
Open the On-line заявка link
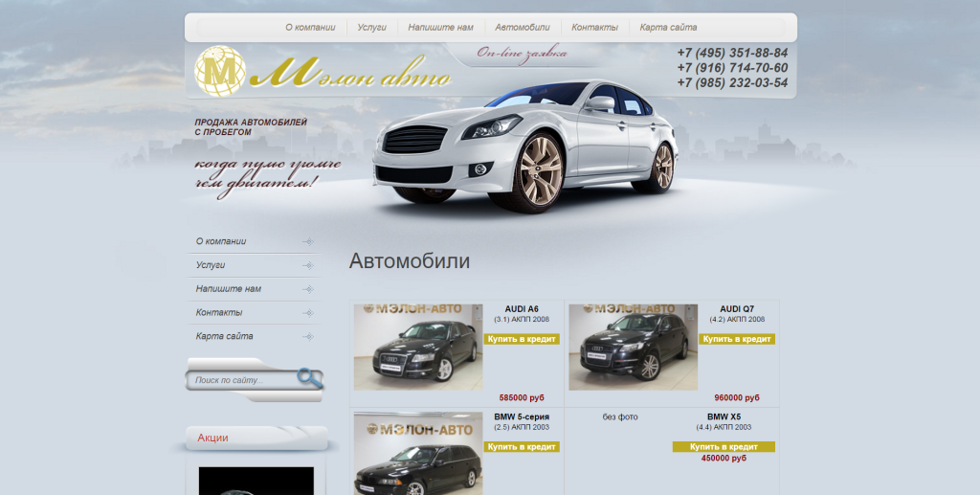pyautogui.click(x=522, y=53)
